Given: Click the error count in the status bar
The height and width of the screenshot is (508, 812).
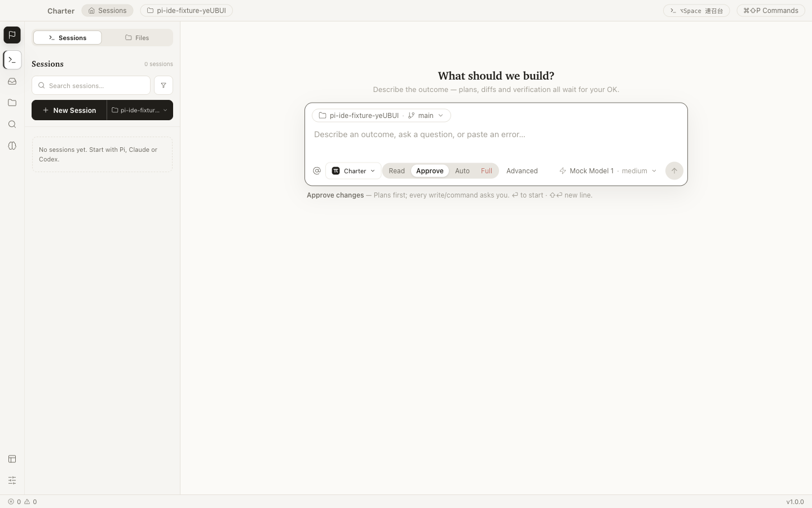Looking at the screenshot, I should (14, 501).
